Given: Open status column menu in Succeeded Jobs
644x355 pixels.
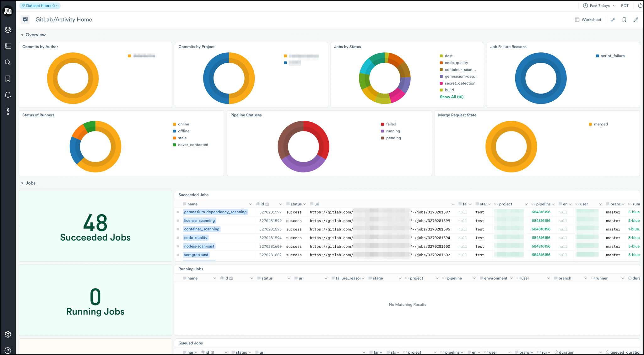Looking at the screenshot, I should click(305, 204).
